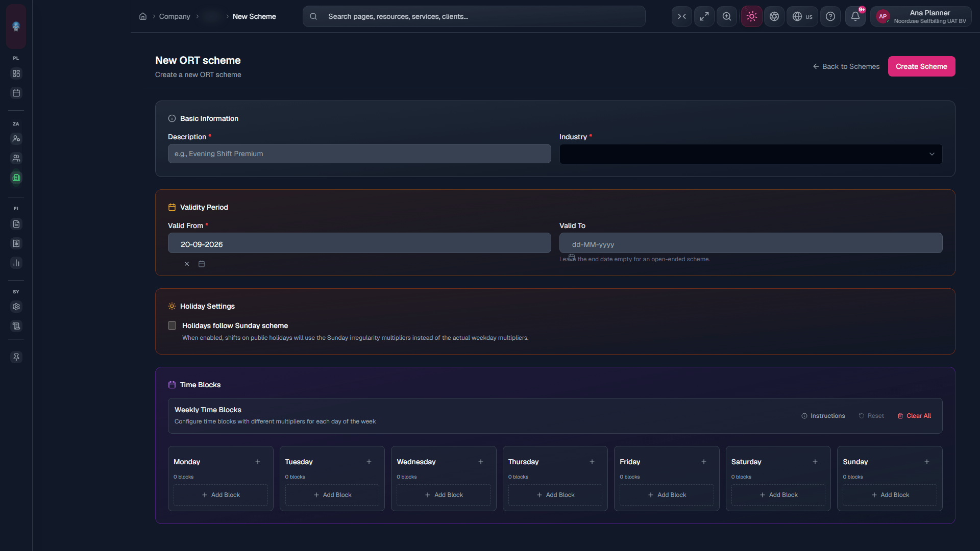Click Clear All time blocks
This screenshot has width=980, height=551.
pyautogui.click(x=914, y=416)
